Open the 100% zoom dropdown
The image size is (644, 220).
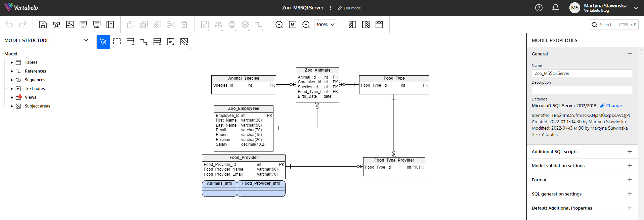tap(326, 25)
